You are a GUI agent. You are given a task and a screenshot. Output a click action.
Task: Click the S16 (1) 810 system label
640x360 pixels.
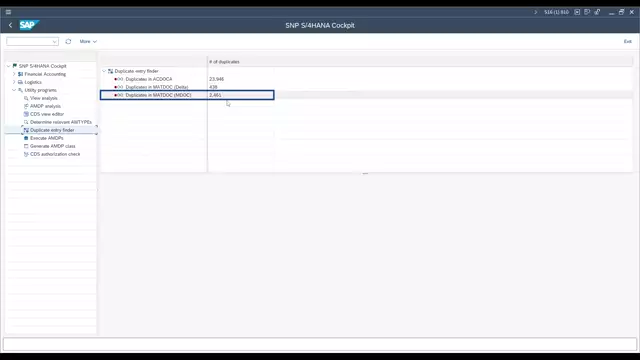(556, 12)
